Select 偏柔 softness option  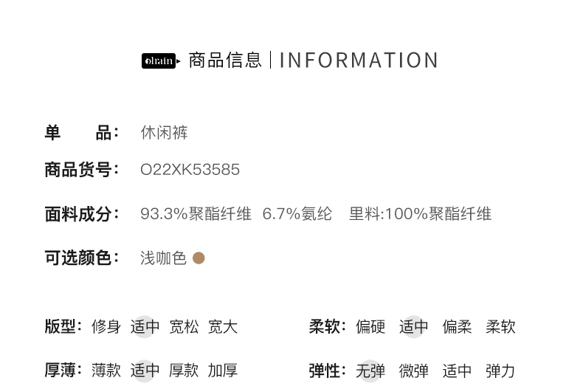pos(457,326)
